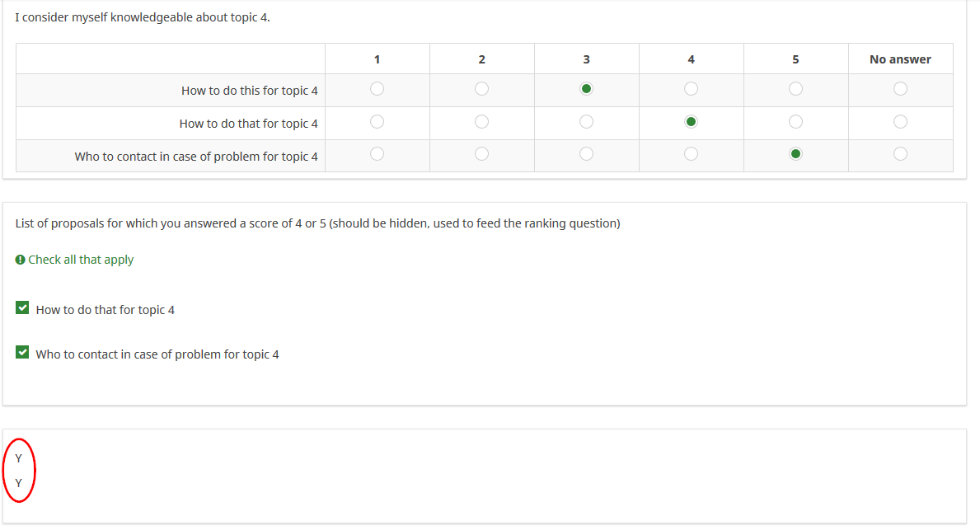The width and height of the screenshot is (980, 530).
Task: Uncheck 'Who to contact in case of problem'
Action: pos(22,353)
